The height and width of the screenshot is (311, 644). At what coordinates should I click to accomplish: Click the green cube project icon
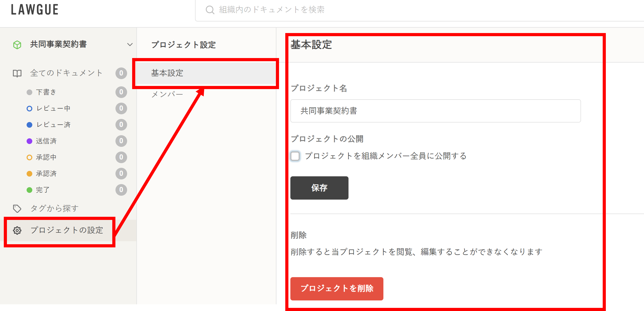pyautogui.click(x=17, y=45)
